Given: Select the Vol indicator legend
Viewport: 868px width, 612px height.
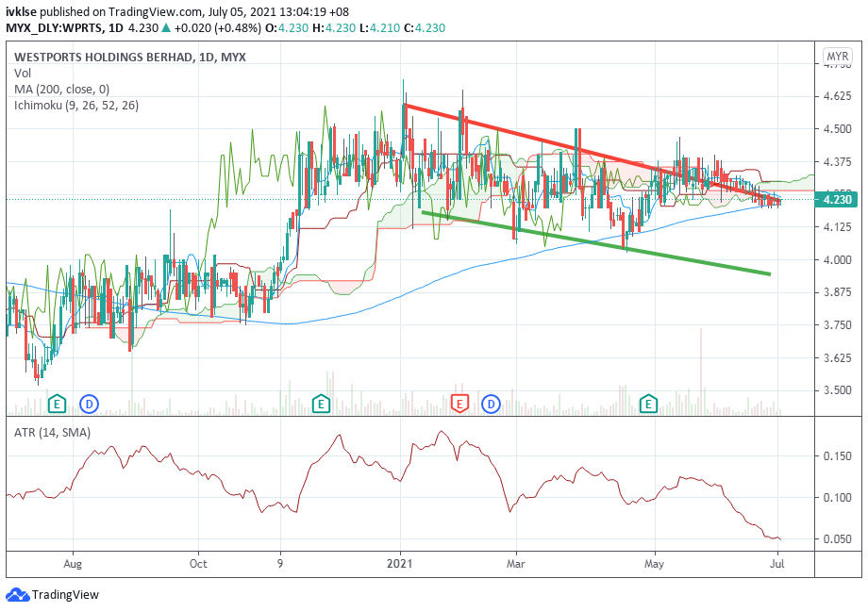Looking at the screenshot, I should [x=23, y=73].
